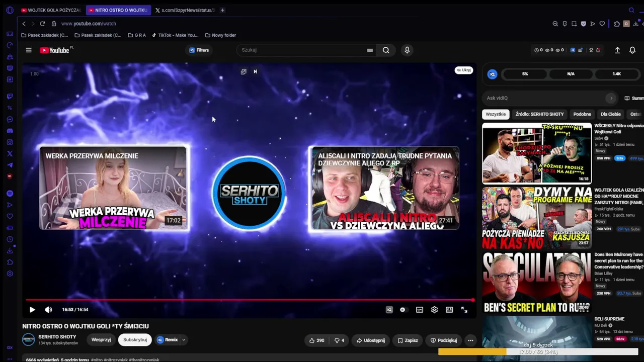
Task: Click the search magnifier button on YouTube
Action: pyautogui.click(x=386, y=50)
